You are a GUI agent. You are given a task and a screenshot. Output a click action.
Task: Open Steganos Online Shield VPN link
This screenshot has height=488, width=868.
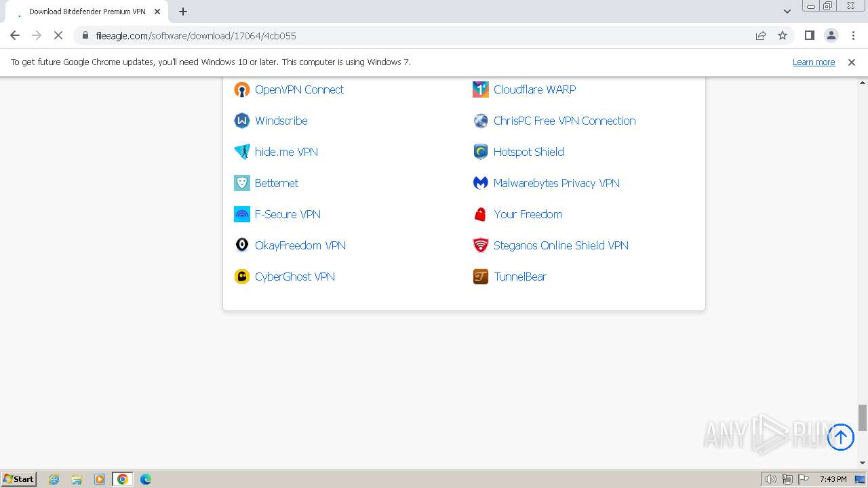(x=561, y=245)
